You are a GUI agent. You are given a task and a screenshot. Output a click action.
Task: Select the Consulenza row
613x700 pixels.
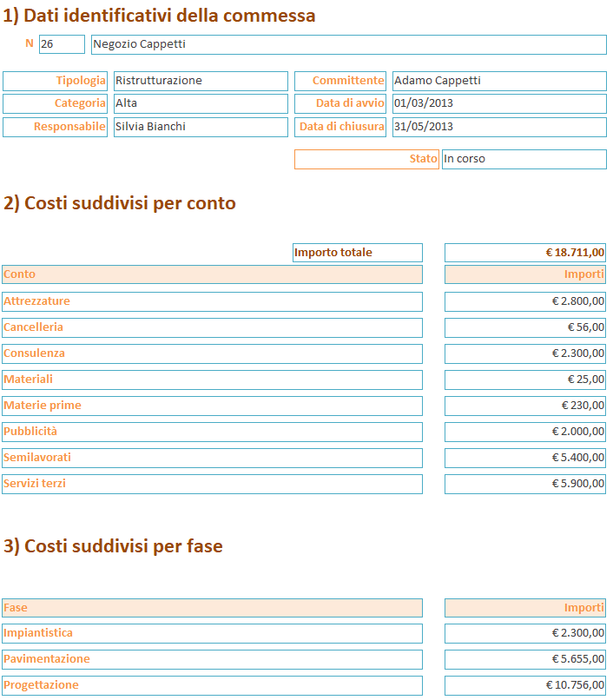pos(212,353)
